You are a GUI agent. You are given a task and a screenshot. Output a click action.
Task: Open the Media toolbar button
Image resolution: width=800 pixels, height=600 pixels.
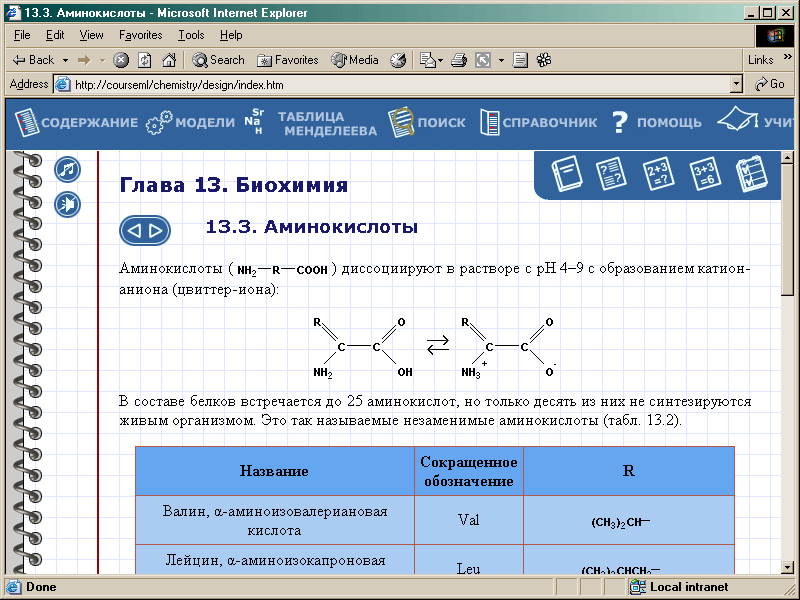[355, 60]
